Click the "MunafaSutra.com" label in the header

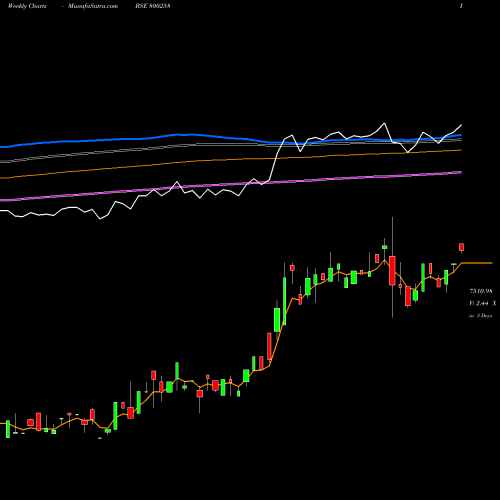click(93, 6)
